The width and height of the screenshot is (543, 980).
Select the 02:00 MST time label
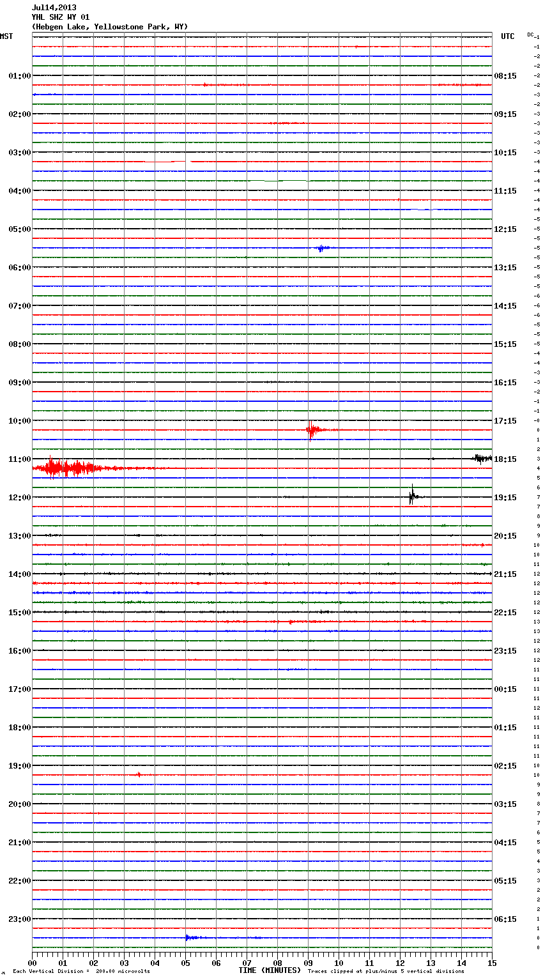[19, 114]
